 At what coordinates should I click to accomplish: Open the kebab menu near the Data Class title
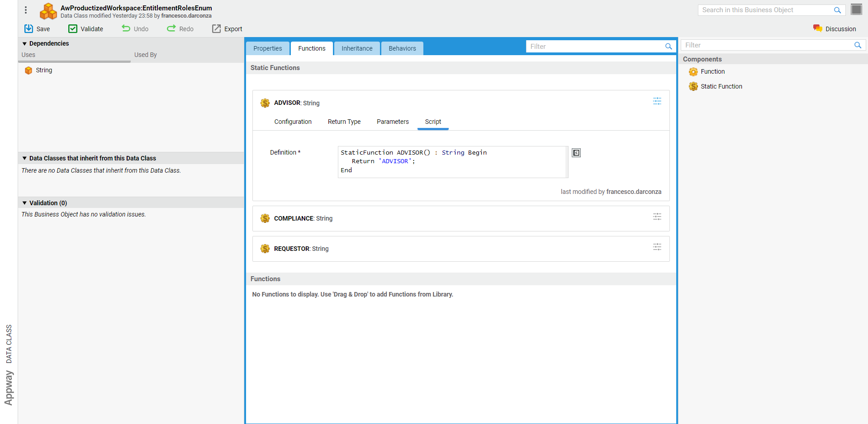pos(26,10)
